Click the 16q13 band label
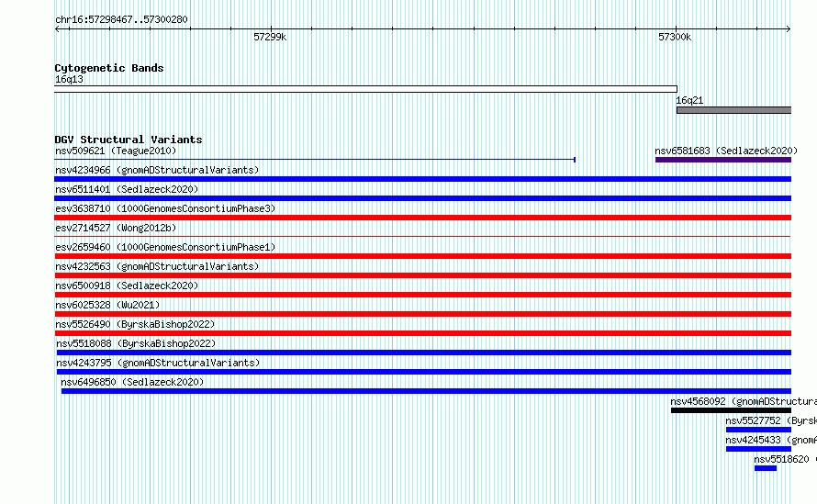Image resolution: width=817 pixels, height=504 pixels. [x=69, y=79]
